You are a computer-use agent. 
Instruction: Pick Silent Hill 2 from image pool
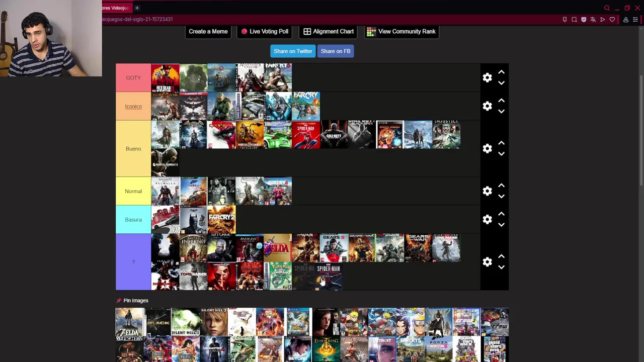186,322
